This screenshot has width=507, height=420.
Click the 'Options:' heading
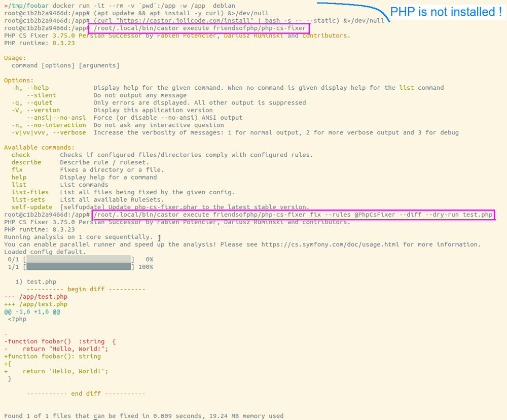coord(19,80)
